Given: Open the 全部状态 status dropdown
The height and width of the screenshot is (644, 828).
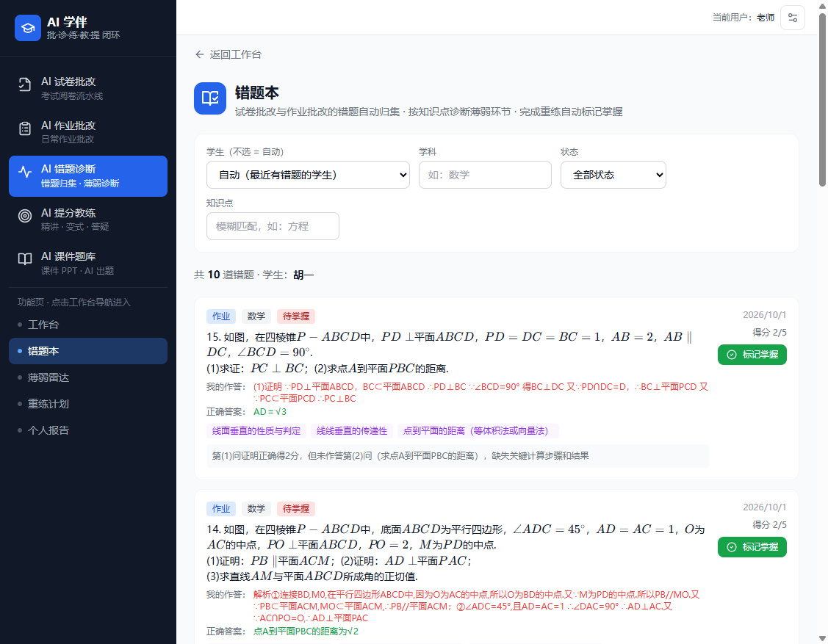Looking at the screenshot, I should click(613, 175).
